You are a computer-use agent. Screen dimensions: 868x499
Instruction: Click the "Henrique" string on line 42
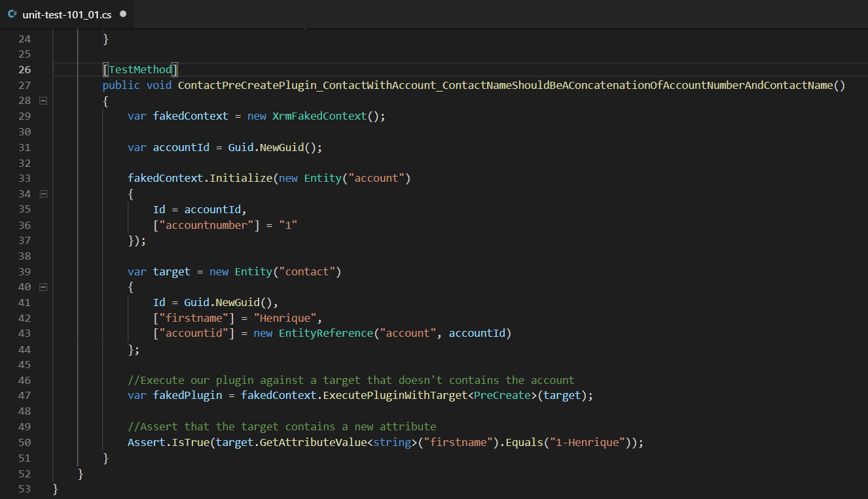(x=285, y=318)
